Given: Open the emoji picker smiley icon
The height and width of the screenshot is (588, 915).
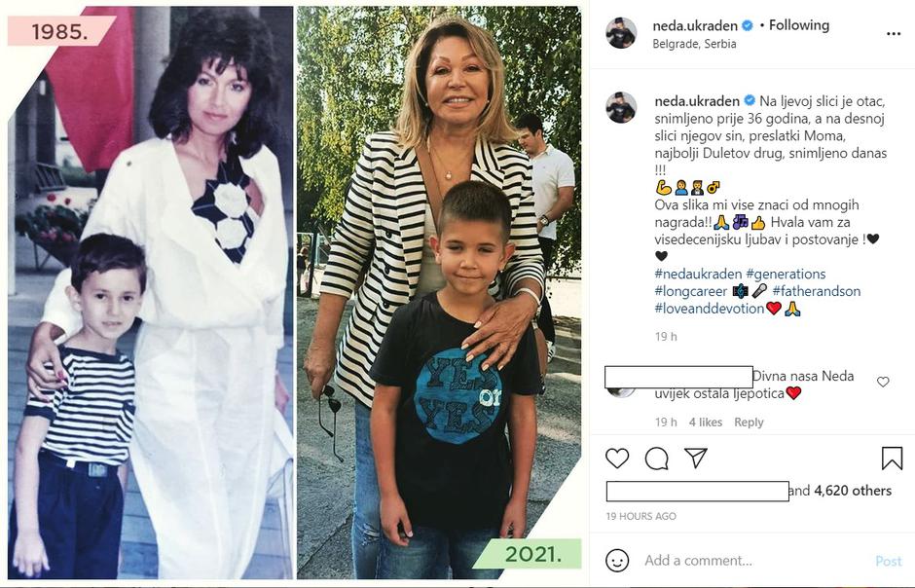Looking at the screenshot, I should (x=617, y=561).
